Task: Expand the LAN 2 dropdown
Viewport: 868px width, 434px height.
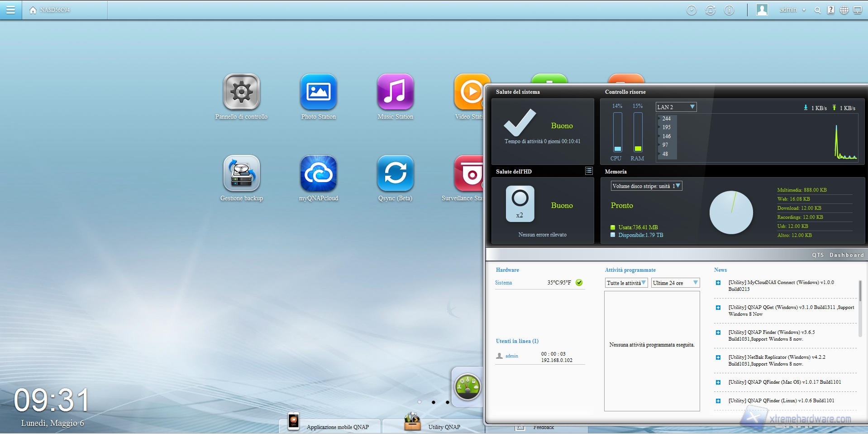Action: pos(676,107)
